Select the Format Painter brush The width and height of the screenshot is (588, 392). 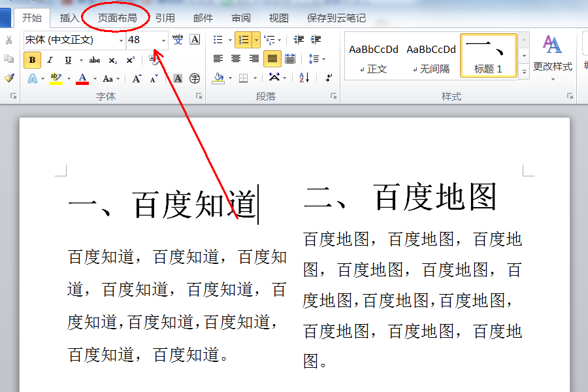(x=9, y=78)
